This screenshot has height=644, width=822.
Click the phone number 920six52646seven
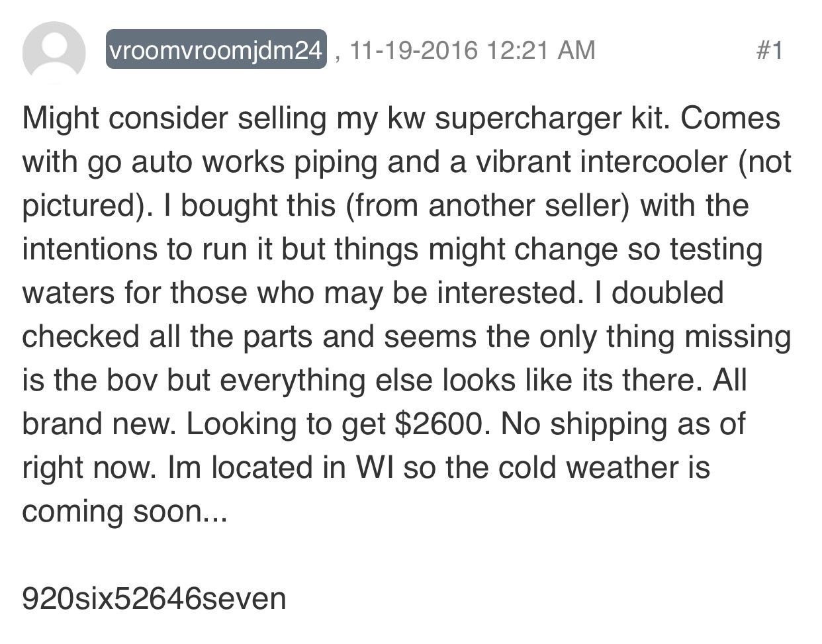point(154,598)
